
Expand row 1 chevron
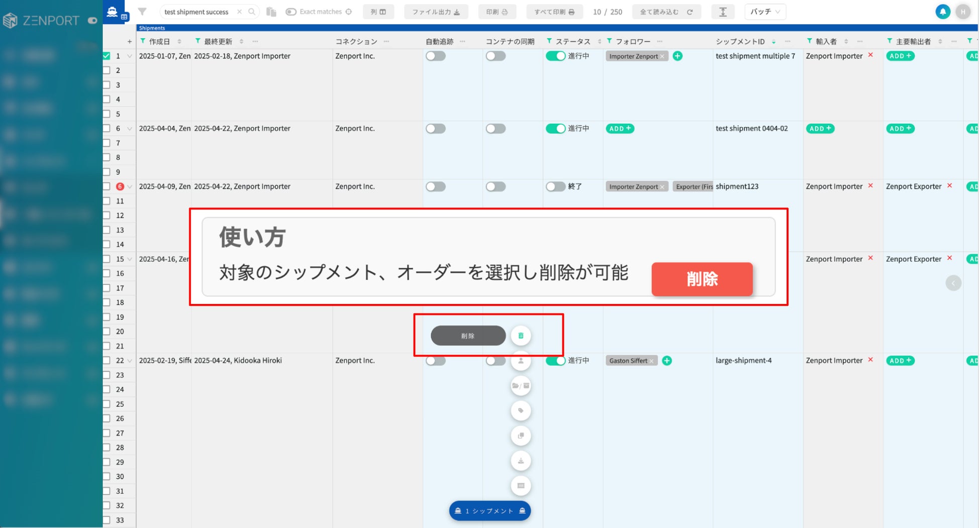click(130, 56)
